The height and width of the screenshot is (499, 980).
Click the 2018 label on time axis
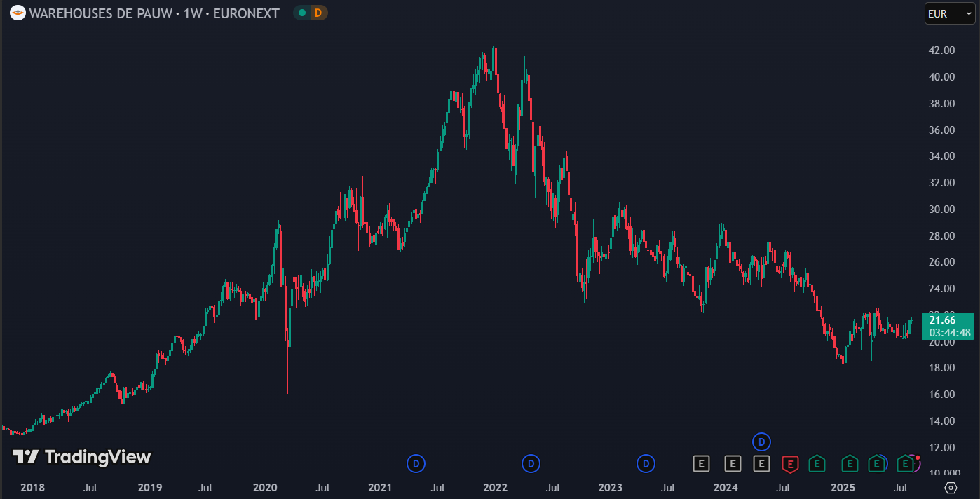pyautogui.click(x=33, y=487)
